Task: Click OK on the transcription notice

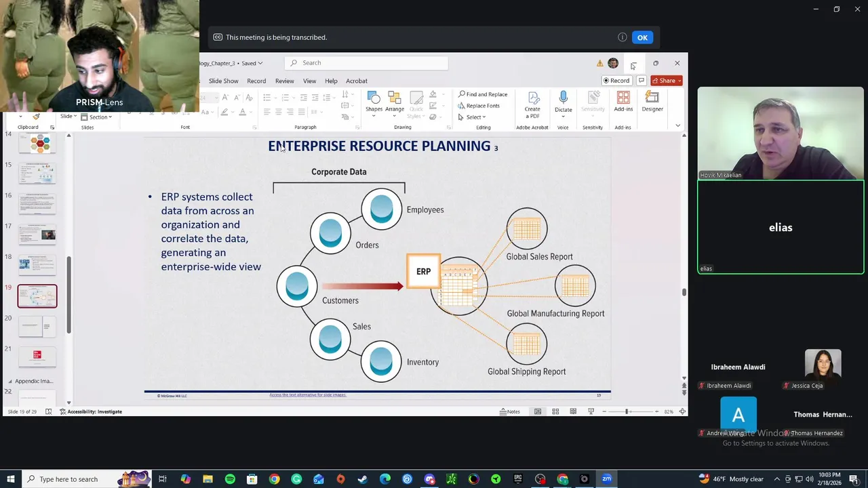Action: point(642,37)
